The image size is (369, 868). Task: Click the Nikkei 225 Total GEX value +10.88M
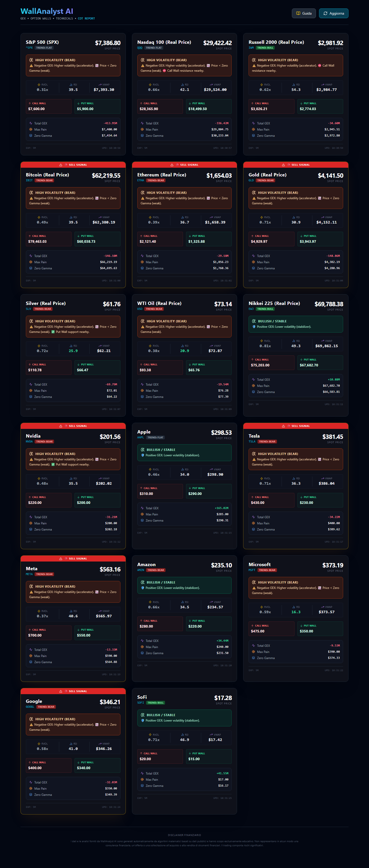tap(334, 379)
